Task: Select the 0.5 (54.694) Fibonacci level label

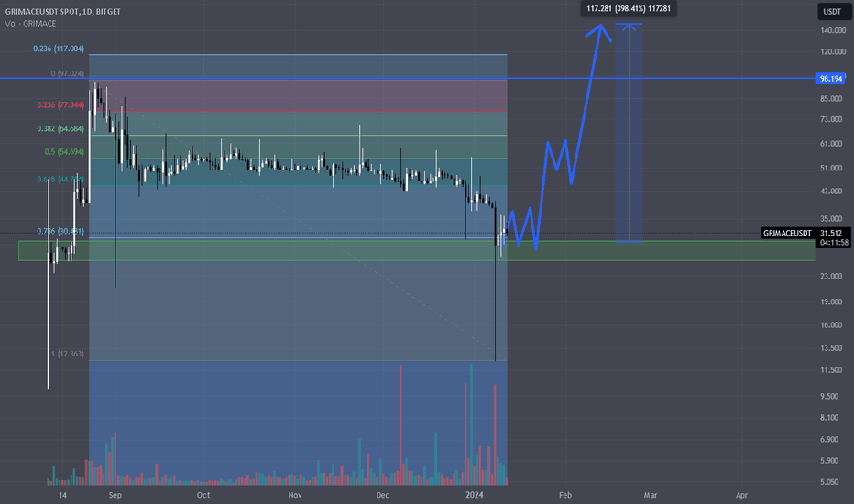Action: coord(64,151)
